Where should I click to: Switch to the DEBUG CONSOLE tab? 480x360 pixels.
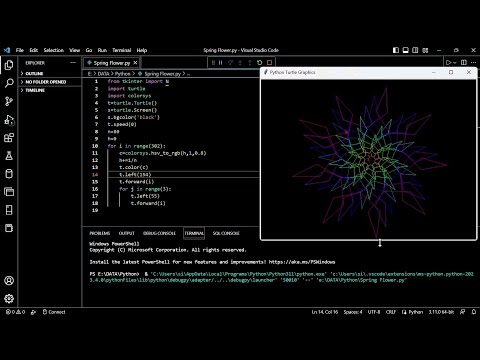pos(159,233)
